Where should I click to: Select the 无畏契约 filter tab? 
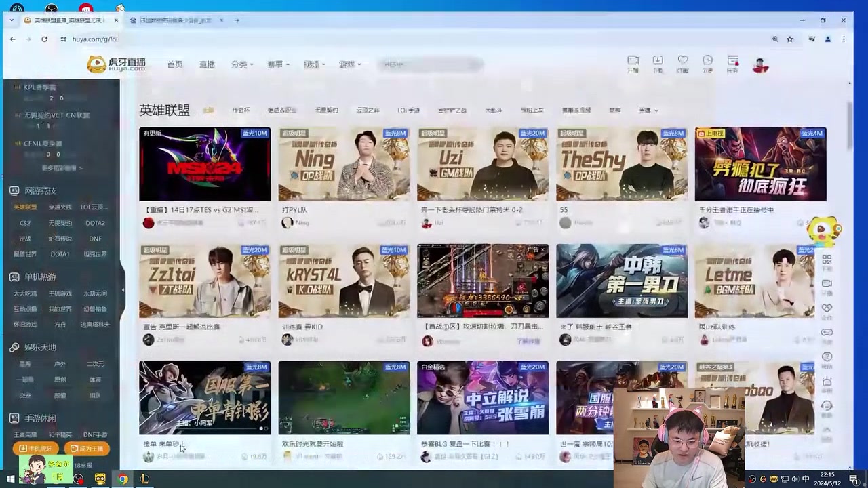point(326,110)
